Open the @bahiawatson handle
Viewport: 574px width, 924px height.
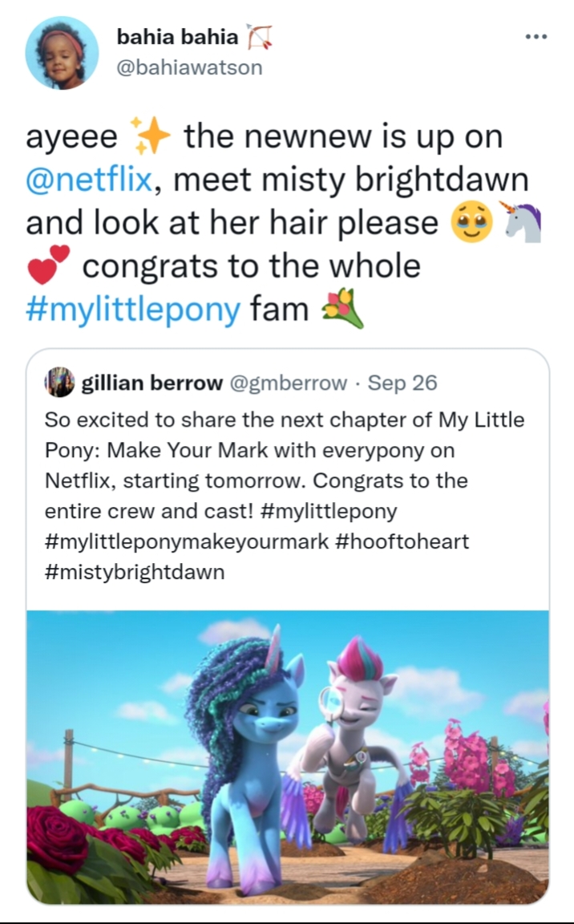click(189, 67)
